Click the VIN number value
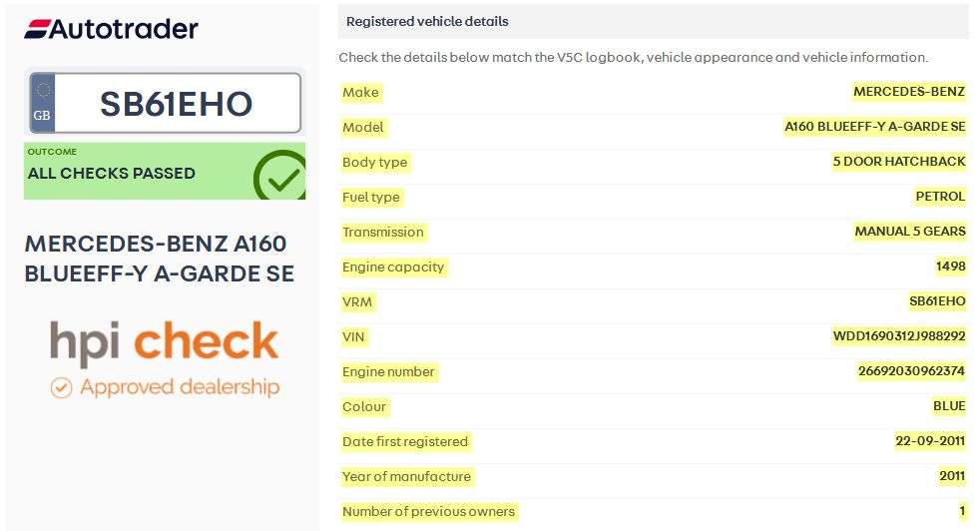The width and height of the screenshot is (980, 531). pos(899,336)
